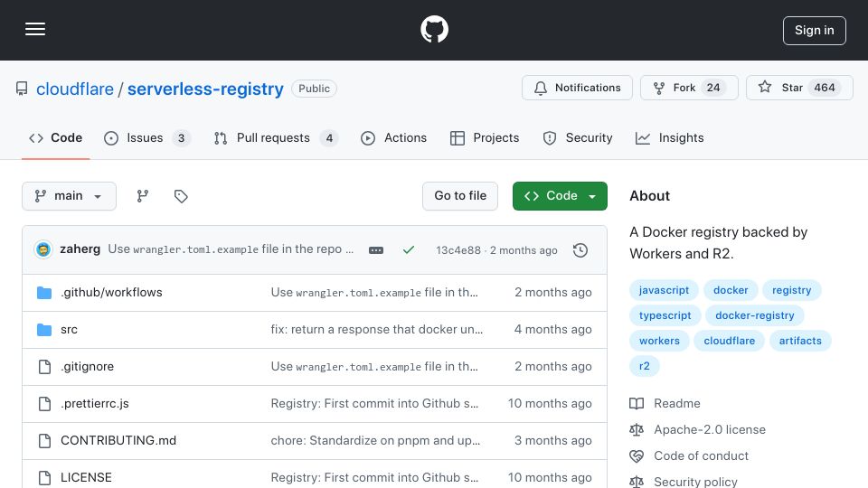
Task: Click the .github/workflows folder icon
Action: (44, 293)
